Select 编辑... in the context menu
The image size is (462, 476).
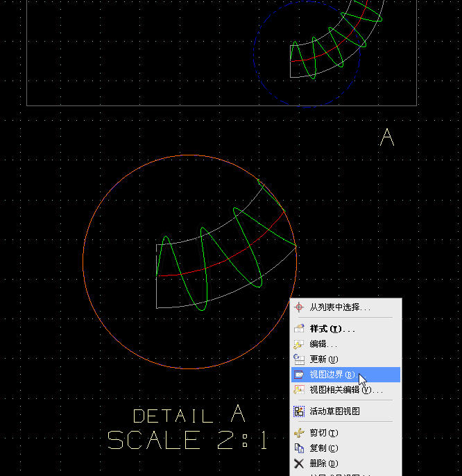point(345,344)
